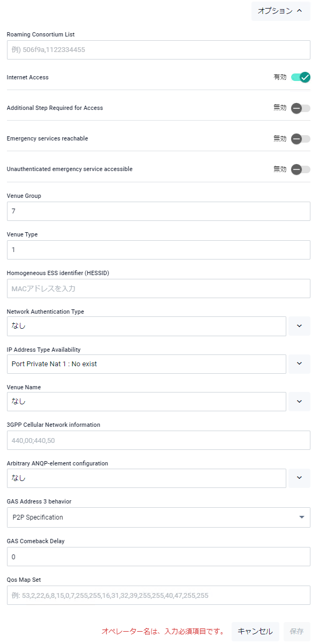Focus the Roaming Consortium List field
Image resolution: width=319 pixels, height=644 pixels.
(x=159, y=50)
